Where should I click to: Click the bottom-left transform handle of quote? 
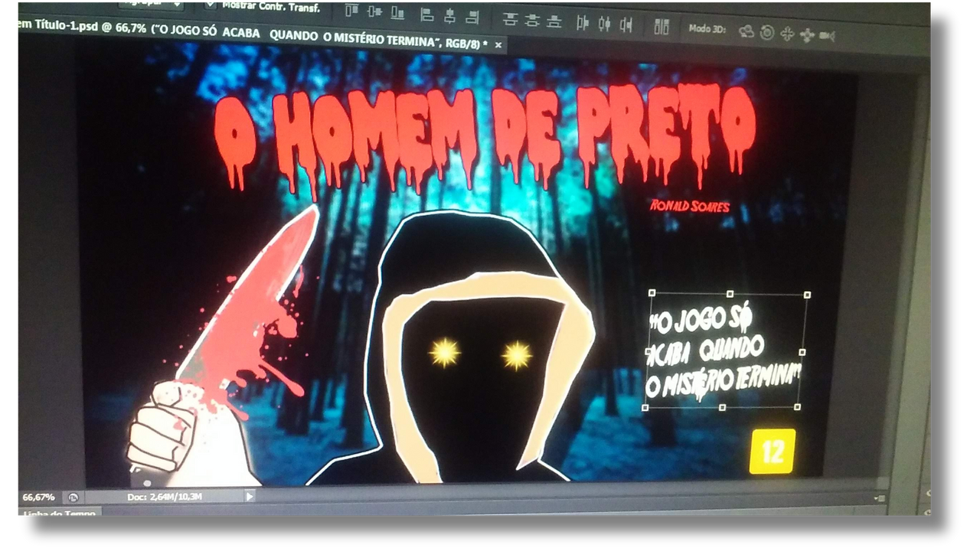coord(645,408)
